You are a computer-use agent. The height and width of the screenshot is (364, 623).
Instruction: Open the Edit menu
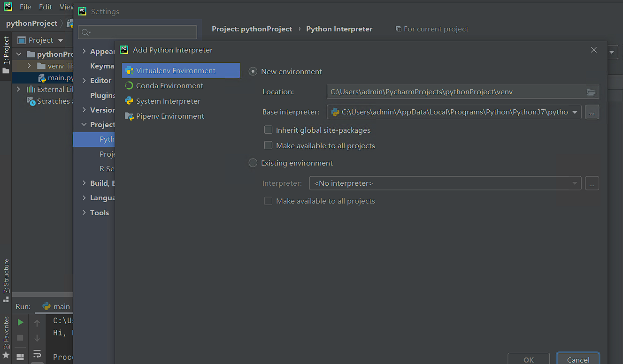(x=46, y=7)
